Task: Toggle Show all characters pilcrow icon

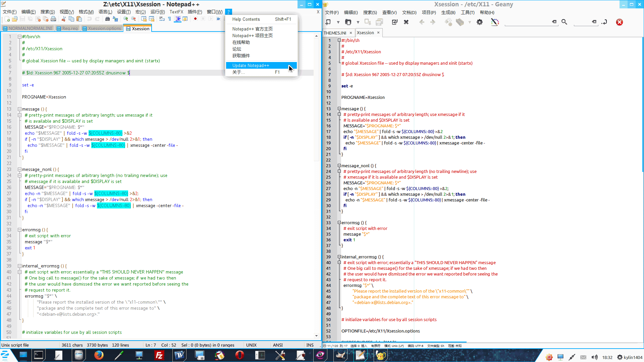Action: click(x=170, y=19)
